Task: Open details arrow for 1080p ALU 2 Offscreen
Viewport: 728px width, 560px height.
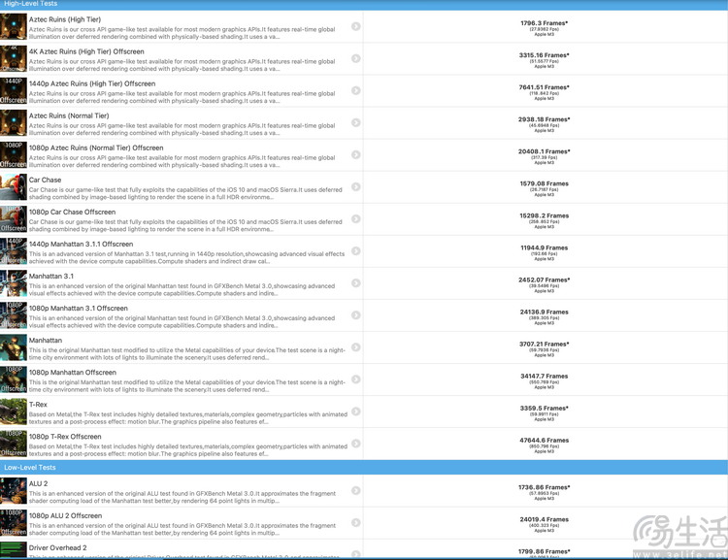Action: click(356, 522)
